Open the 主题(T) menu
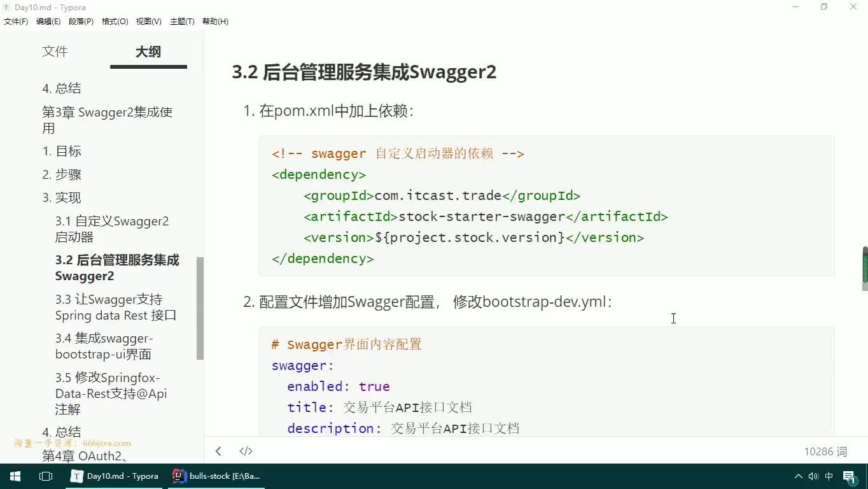This screenshot has width=868, height=489. click(182, 22)
